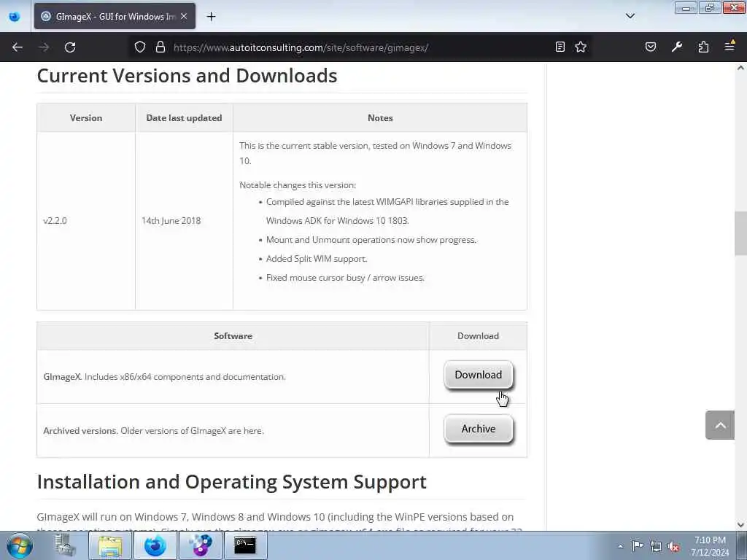
Task: Click the 'Software' column header
Action: coord(233,335)
